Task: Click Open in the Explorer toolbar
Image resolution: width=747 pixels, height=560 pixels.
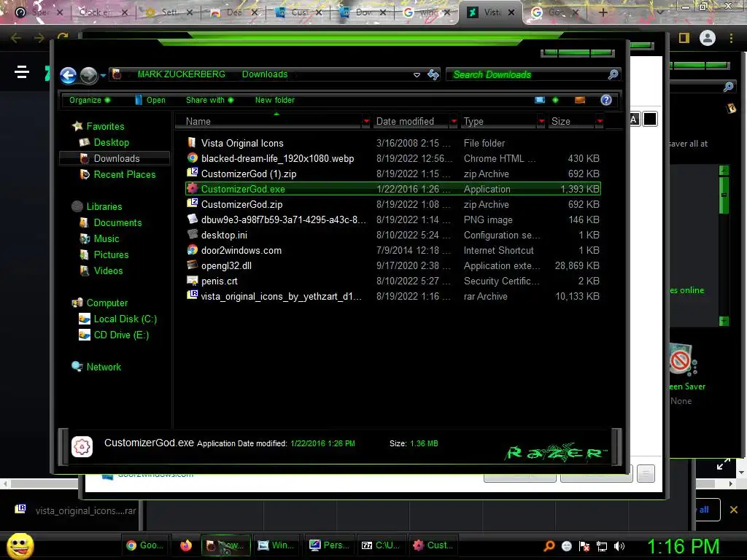Action: coord(150,100)
